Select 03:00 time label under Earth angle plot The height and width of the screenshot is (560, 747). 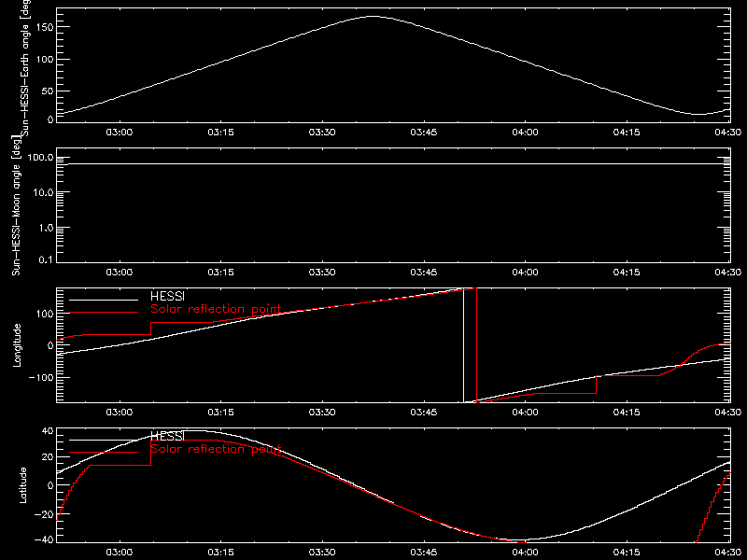point(120,132)
